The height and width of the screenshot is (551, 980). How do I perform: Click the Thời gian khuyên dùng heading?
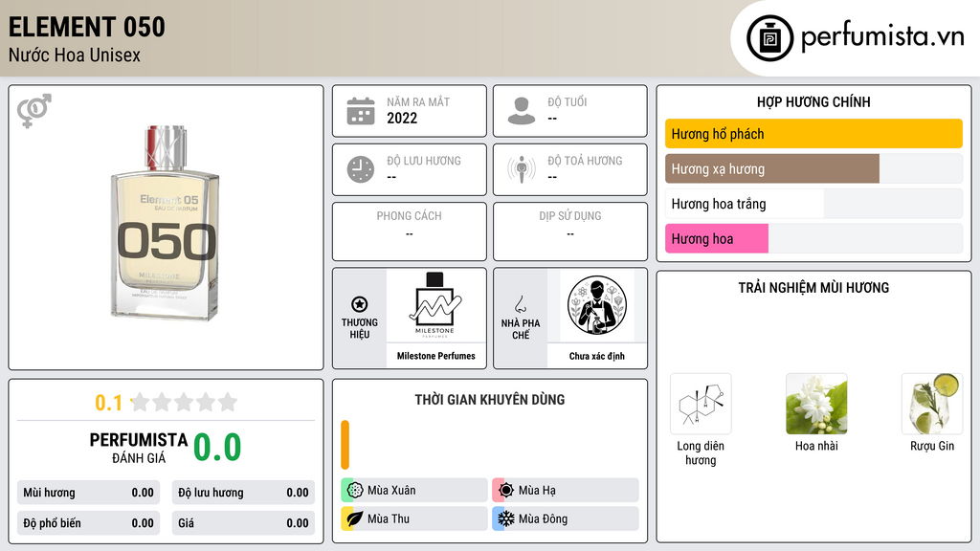tap(490, 400)
